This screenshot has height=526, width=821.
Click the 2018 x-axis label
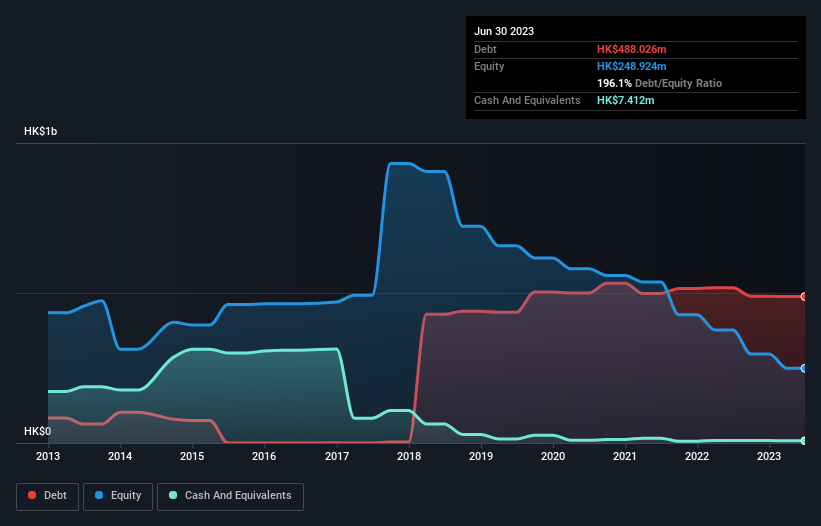click(409, 456)
